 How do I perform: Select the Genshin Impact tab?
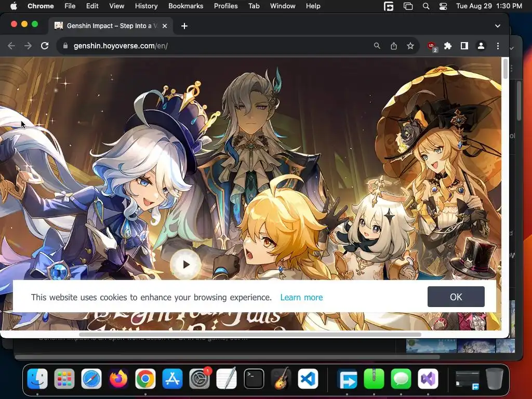coord(110,26)
